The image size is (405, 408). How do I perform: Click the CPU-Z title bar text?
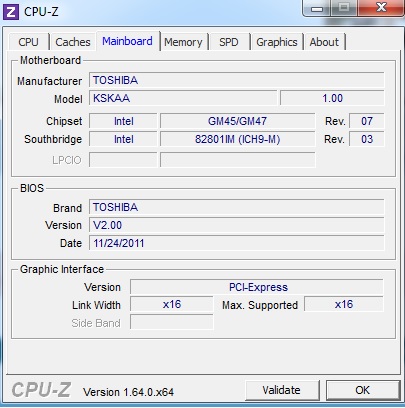(x=41, y=12)
